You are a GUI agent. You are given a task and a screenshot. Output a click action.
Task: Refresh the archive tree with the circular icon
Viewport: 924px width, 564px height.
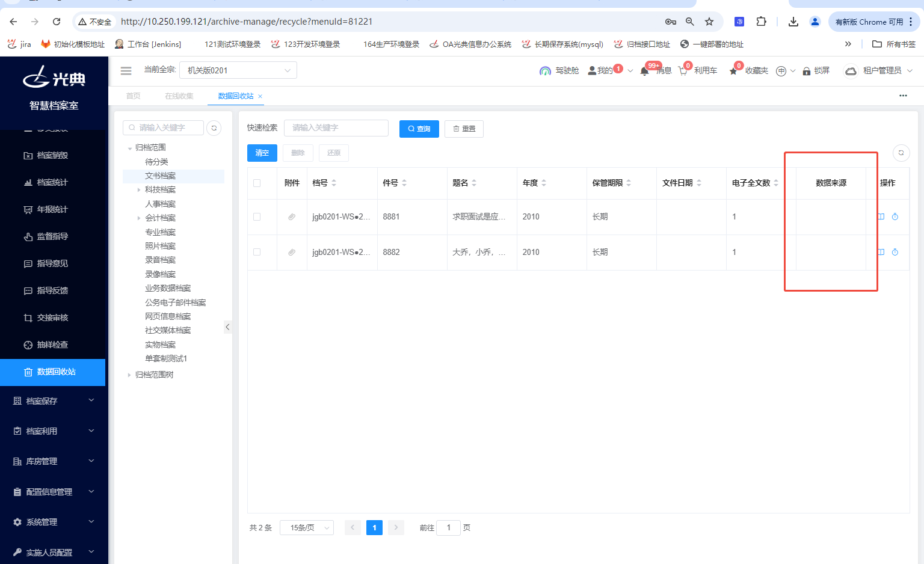[214, 127]
